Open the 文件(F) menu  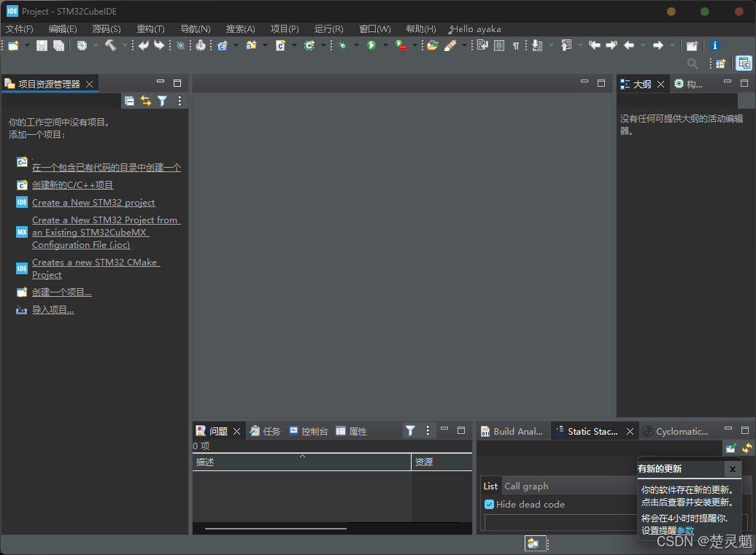pyautogui.click(x=19, y=29)
